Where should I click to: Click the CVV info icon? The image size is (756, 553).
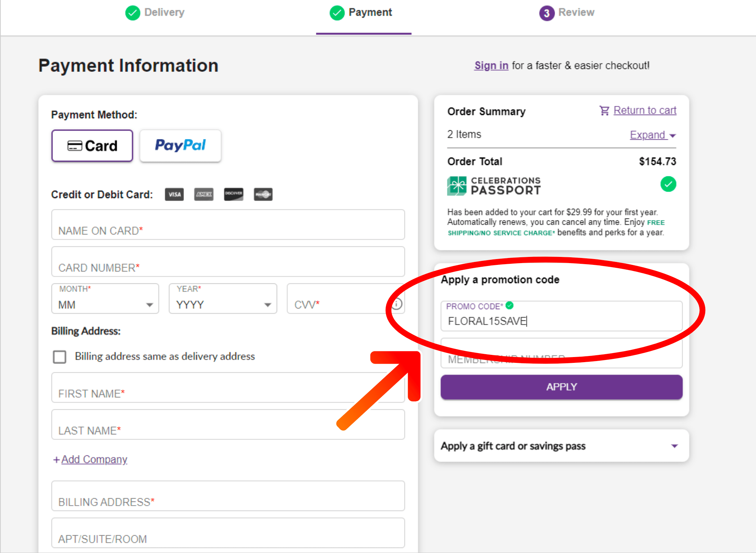[397, 304]
